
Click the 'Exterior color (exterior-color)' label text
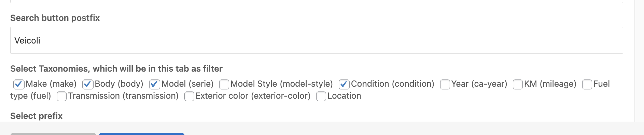tap(253, 96)
